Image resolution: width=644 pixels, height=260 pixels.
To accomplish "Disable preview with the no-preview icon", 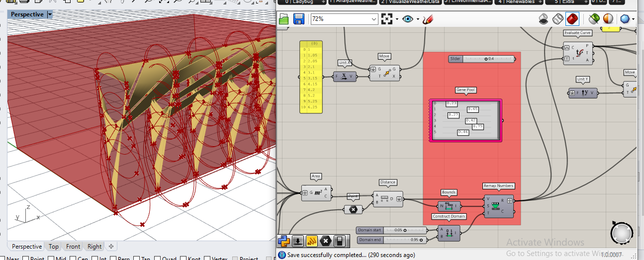I will point(544,19).
